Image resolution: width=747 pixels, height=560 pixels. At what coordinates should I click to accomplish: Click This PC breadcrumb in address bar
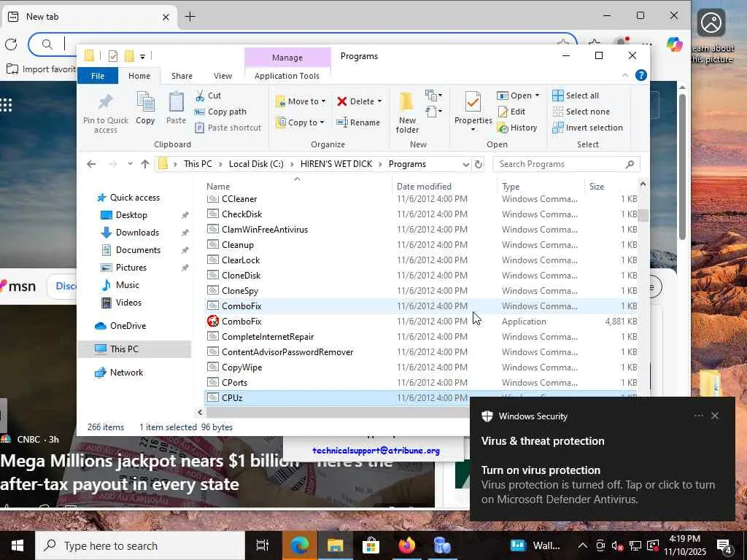click(x=198, y=164)
